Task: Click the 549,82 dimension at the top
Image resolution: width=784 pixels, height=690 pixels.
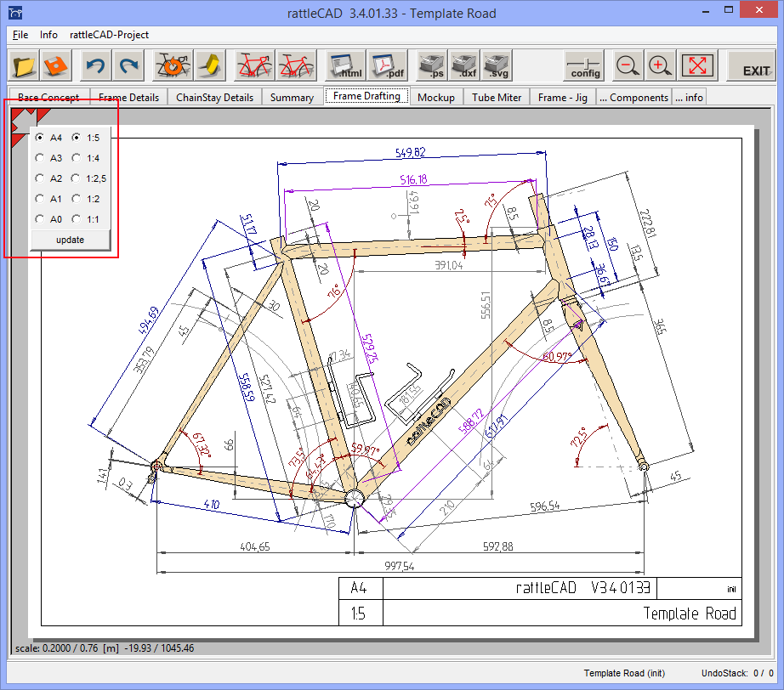Action: click(410, 152)
